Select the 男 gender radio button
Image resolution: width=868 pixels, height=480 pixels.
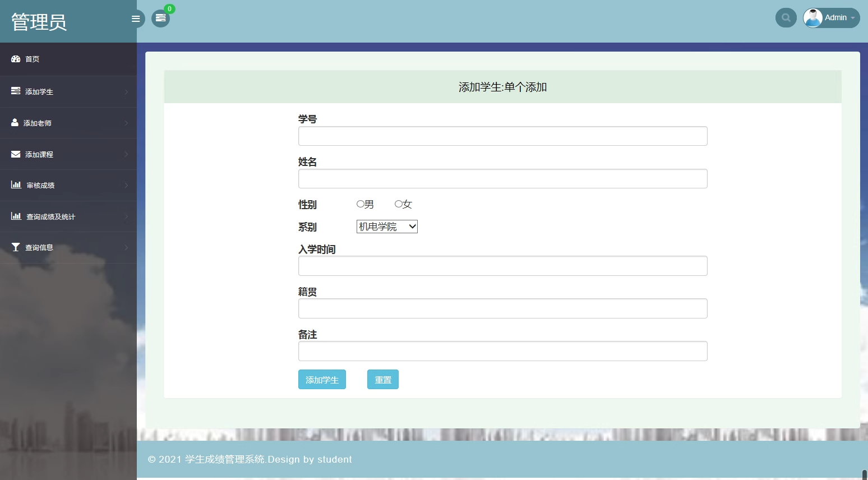361,204
